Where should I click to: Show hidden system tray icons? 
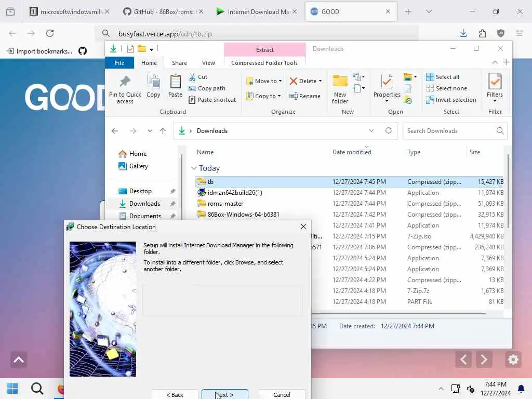click(441, 389)
